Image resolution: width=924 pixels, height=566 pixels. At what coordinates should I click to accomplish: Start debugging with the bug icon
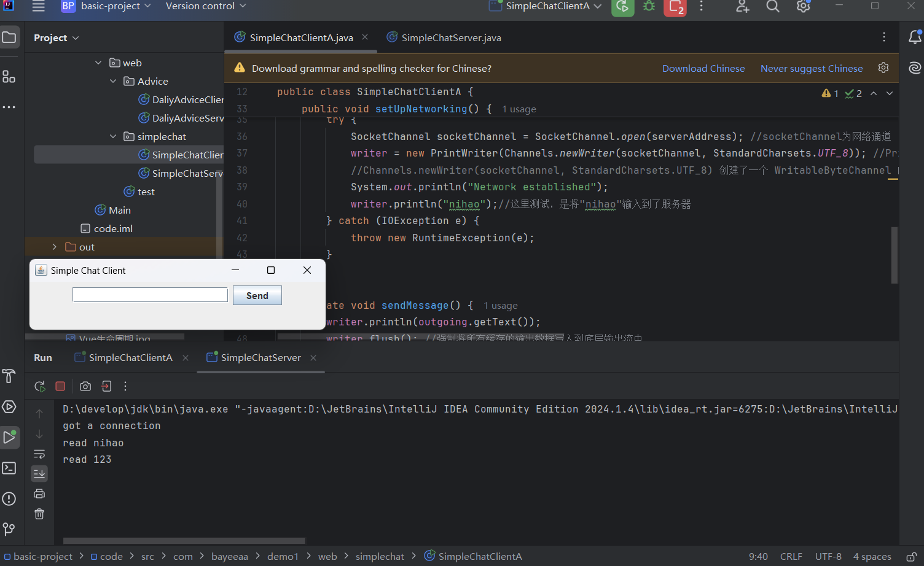[649, 7]
